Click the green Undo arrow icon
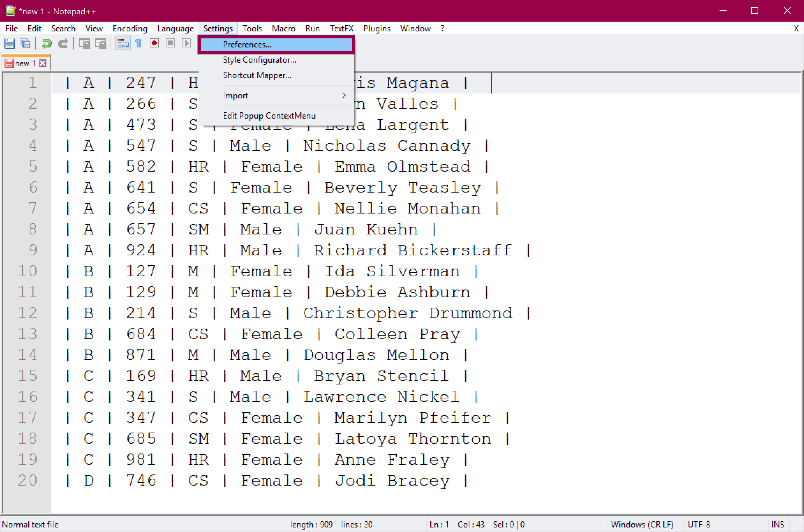 (x=47, y=43)
